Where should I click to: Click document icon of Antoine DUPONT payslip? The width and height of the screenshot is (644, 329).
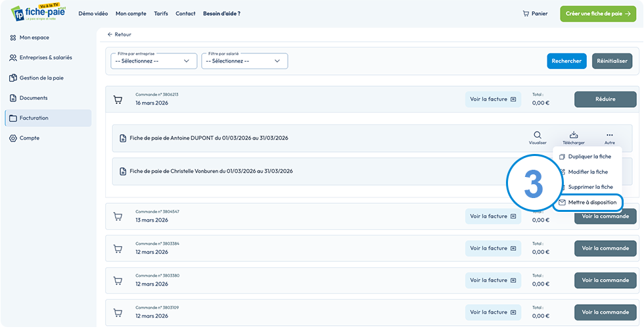point(122,138)
